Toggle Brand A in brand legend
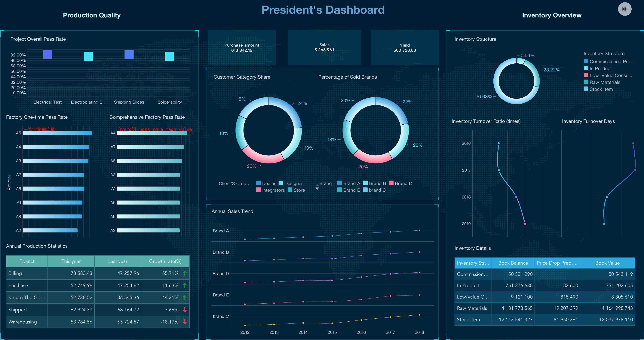Viewport: 644px width, 340px height. [x=349, y=183]
